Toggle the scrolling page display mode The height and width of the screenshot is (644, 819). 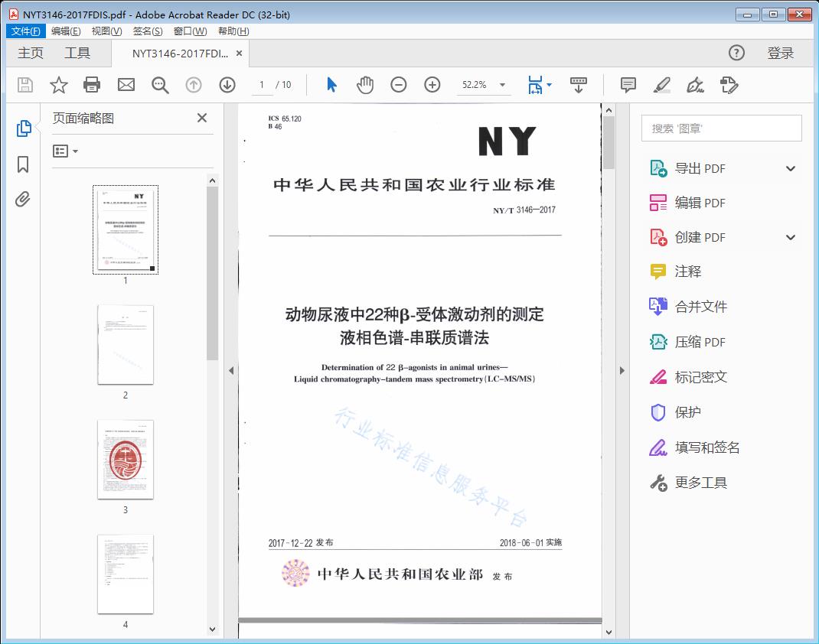(x=578, y=85)
